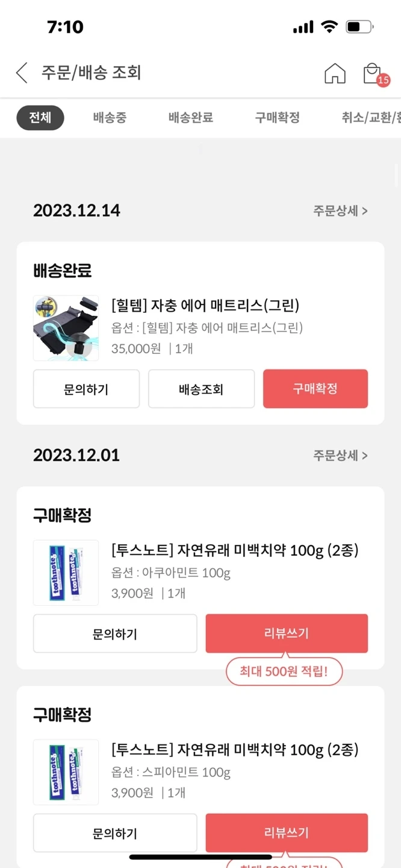View the air mattress product thumbnail
This screenshot has height=868, width=401.
point(66,328)
